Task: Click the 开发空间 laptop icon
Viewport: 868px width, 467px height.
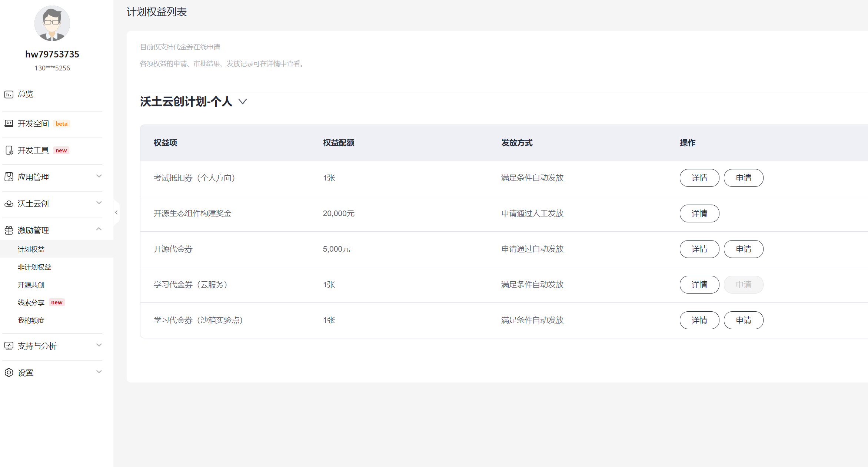Action: click(x=9, y=123)
